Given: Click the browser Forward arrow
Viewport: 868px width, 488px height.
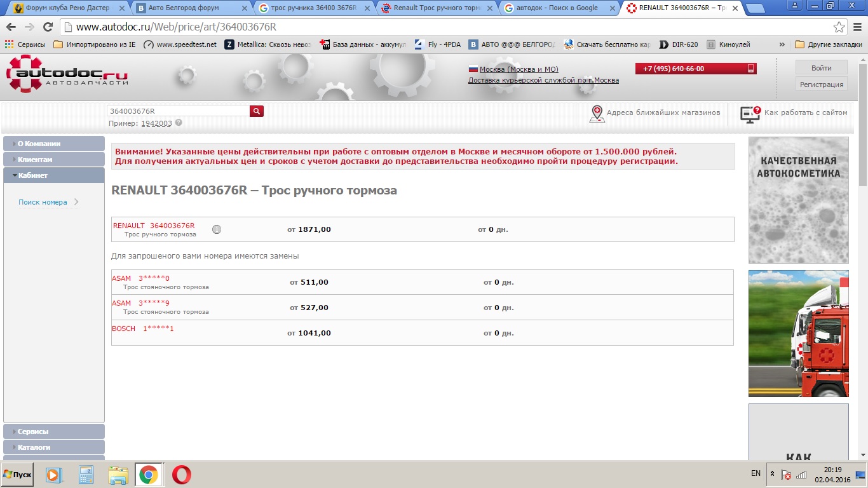Looking at the screenshot, I should [29, 27].
